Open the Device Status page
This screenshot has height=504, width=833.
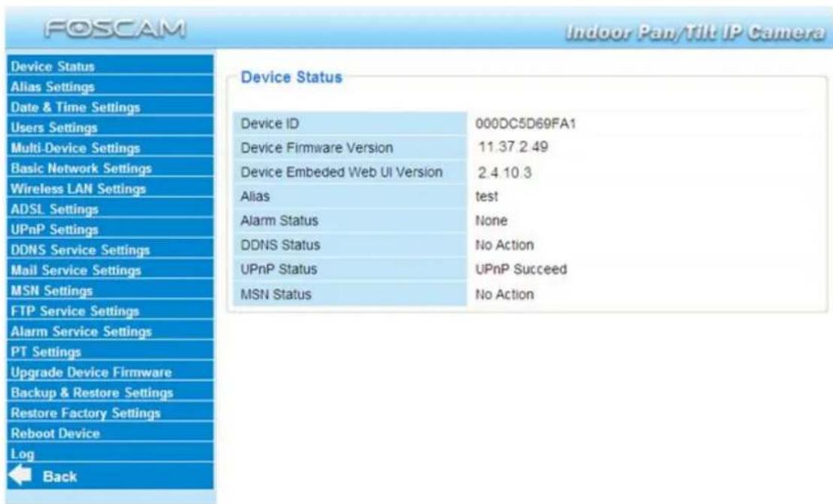pos(53,66)
